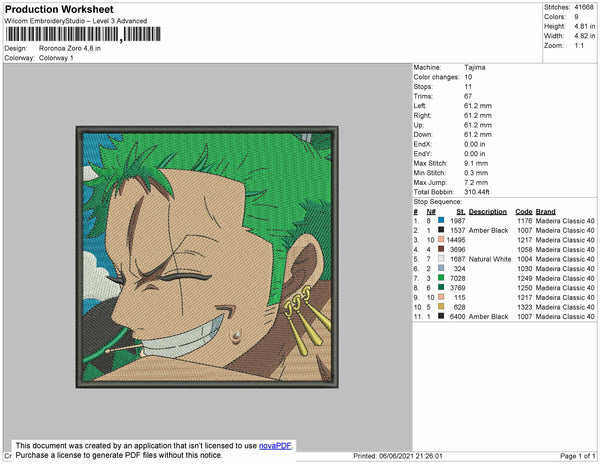Click the 'Purchase a license' notice line

coord(119,455)
